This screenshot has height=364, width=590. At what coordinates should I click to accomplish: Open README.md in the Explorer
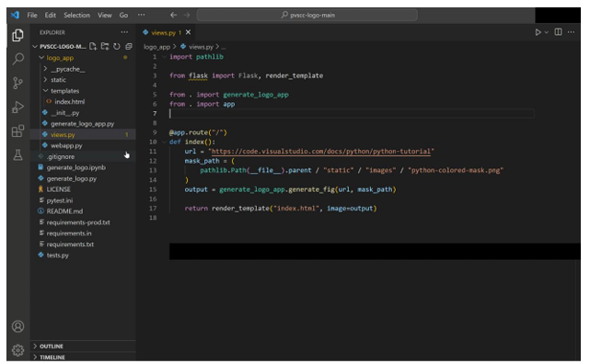[64, 211]
